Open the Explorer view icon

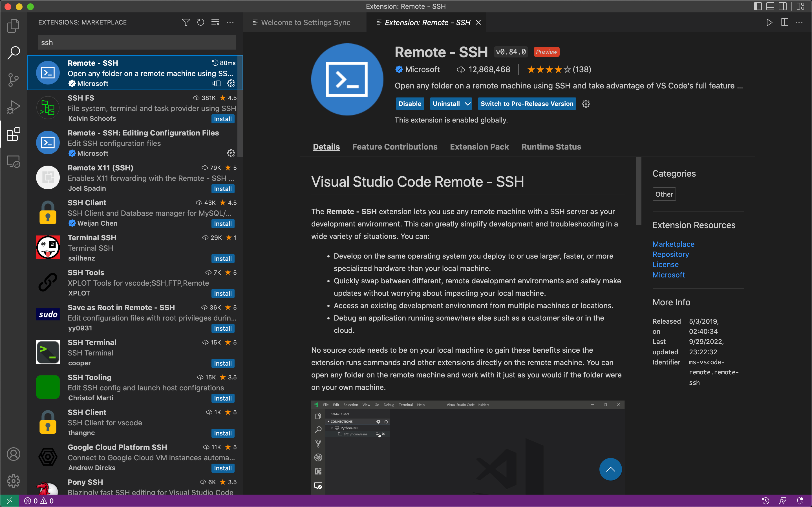coord(14,26)
